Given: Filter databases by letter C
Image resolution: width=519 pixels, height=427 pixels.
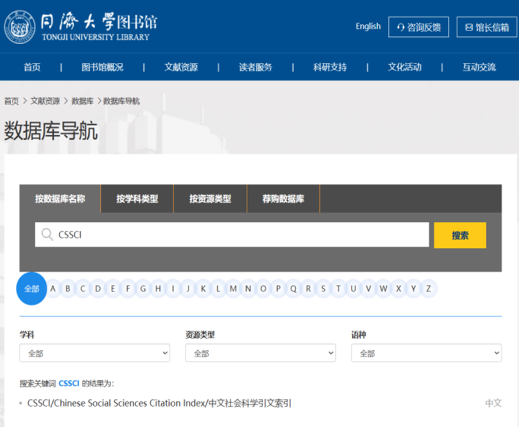Looking at the screenshot, I should (x=83, y=289).
